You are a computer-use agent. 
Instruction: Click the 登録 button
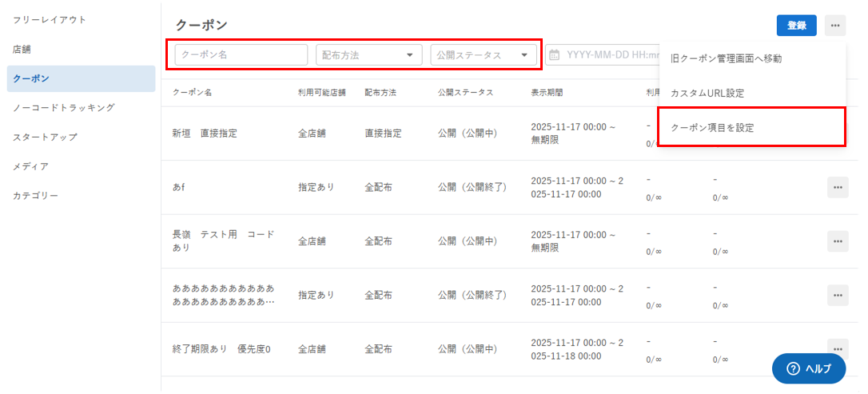tap(797, 26)
